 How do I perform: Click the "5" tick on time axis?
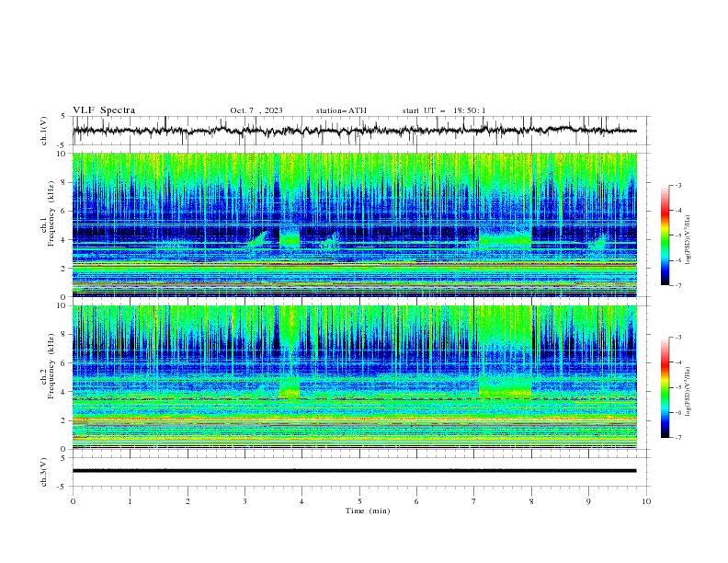coord(359,501)
